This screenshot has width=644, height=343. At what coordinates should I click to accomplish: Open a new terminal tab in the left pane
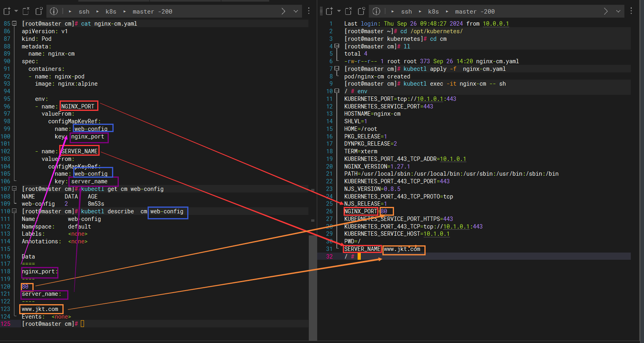tap(7, 11)
